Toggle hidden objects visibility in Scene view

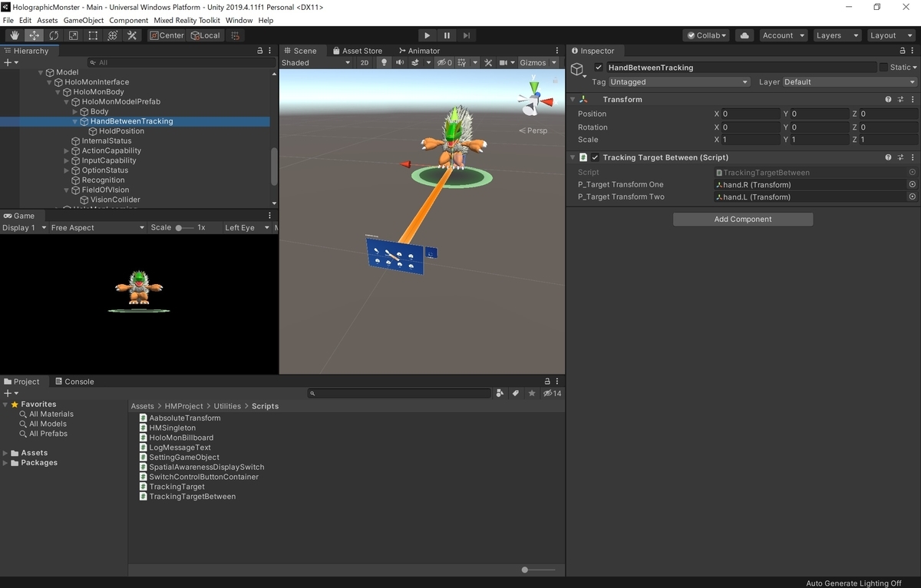pos(444,63)
